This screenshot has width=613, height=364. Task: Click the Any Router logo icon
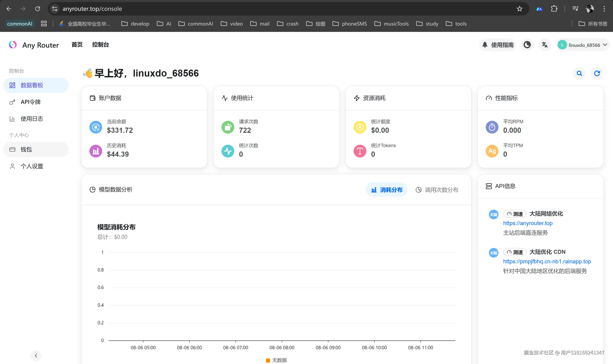tap(13, 45)
